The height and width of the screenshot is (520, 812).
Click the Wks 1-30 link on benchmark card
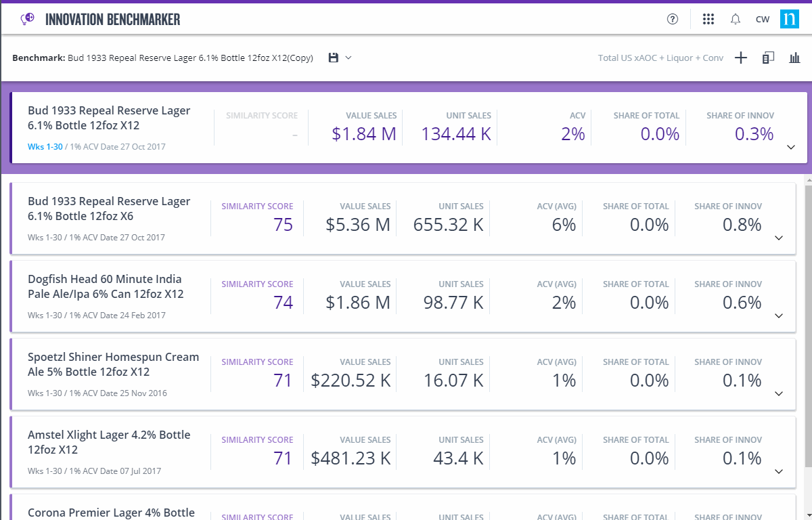(x=45, y=146)
